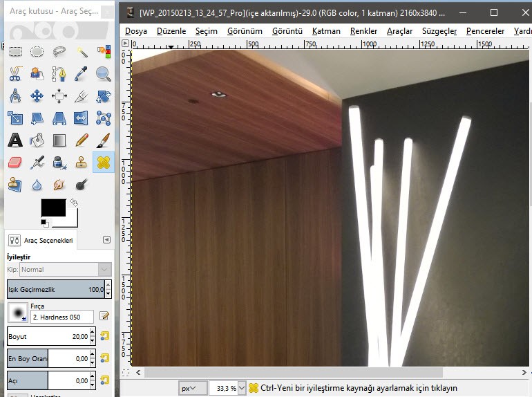This screenshot has width=532, height=397.
Task: Click the Heal tool bandage icon
Action: (104, 163)
